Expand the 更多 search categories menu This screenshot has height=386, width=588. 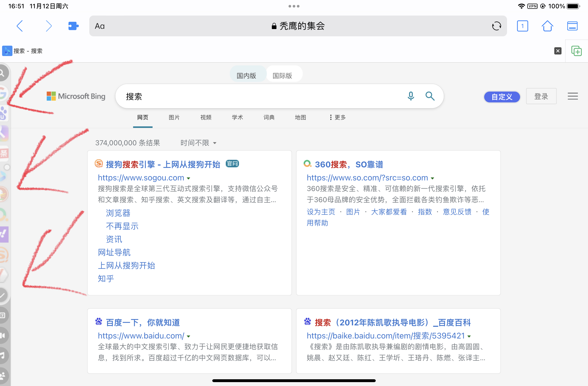(337, 118)
